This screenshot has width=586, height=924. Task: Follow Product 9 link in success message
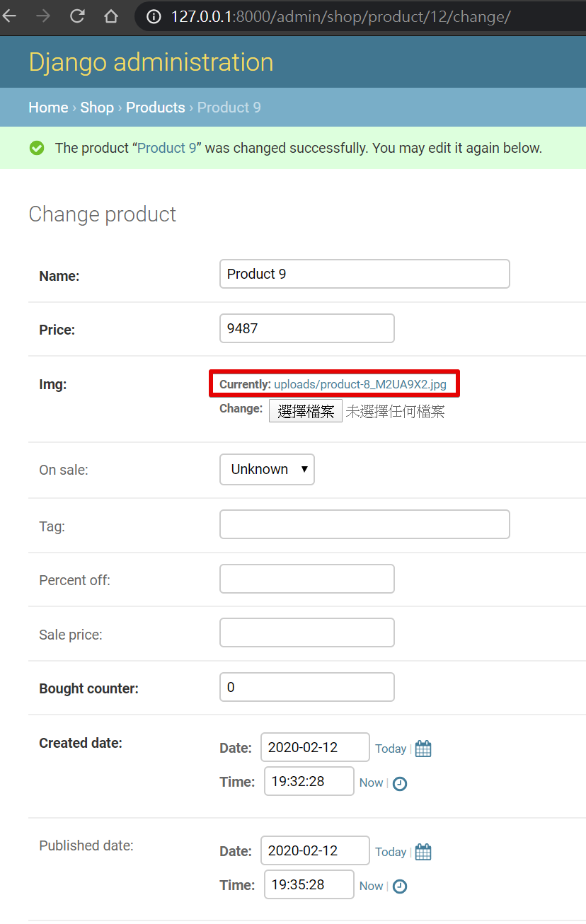pos(166,148)
